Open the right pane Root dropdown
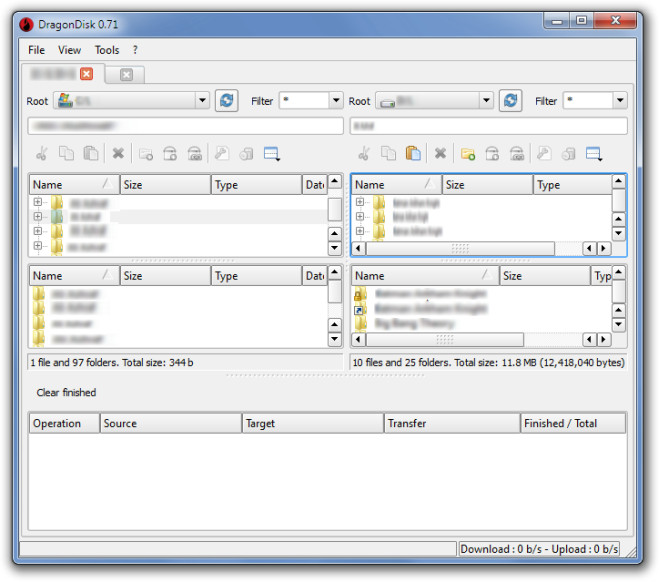Viewport: 660px width, 582px height. (x=486, y=101)
